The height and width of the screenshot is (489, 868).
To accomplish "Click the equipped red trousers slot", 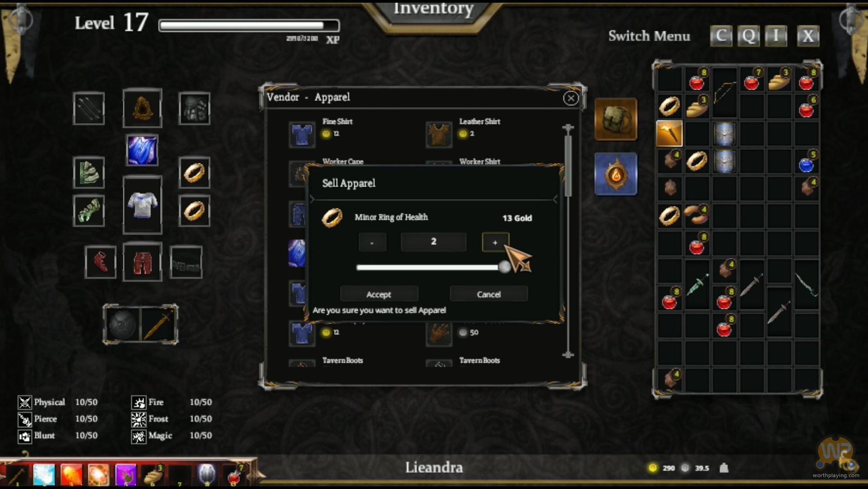I will pos(142,262).
